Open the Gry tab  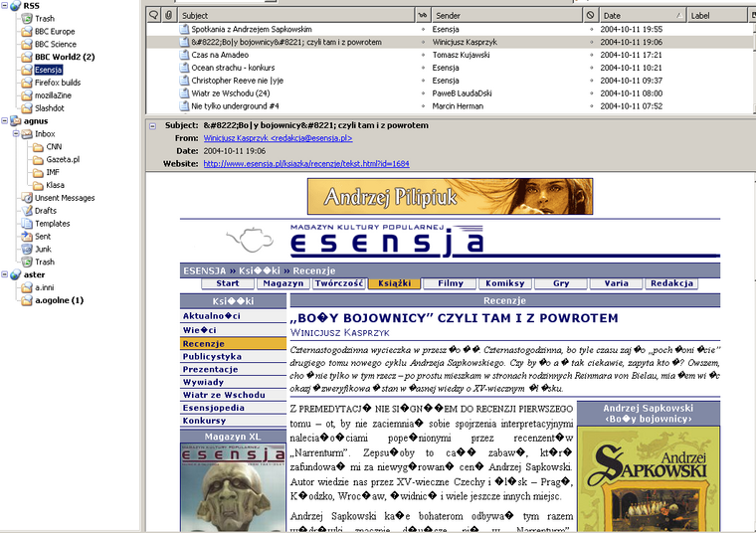(561, 283)
